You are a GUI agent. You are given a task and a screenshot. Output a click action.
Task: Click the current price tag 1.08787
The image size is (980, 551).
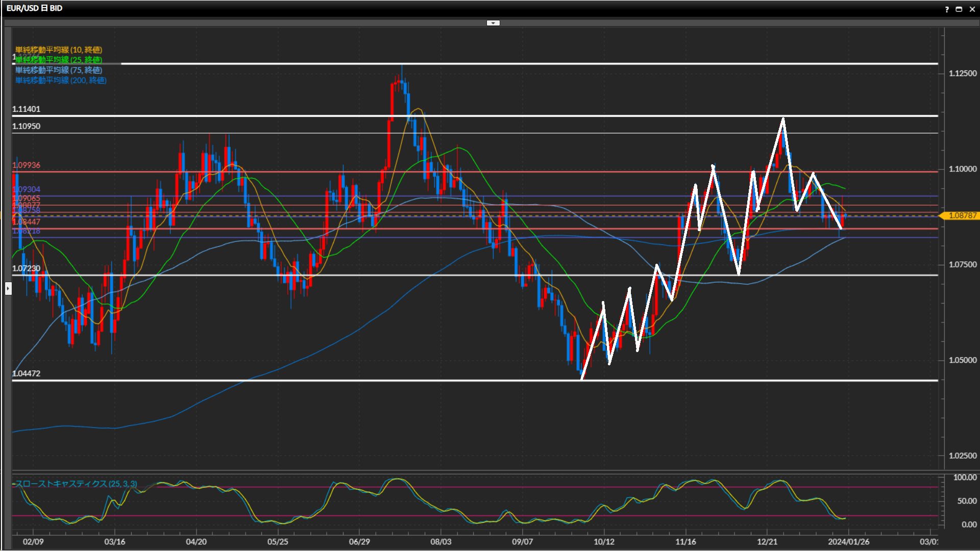point(962,216)
